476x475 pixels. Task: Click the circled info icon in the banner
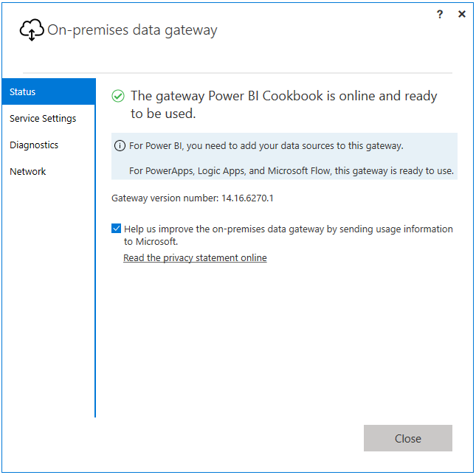coord(120,146)
